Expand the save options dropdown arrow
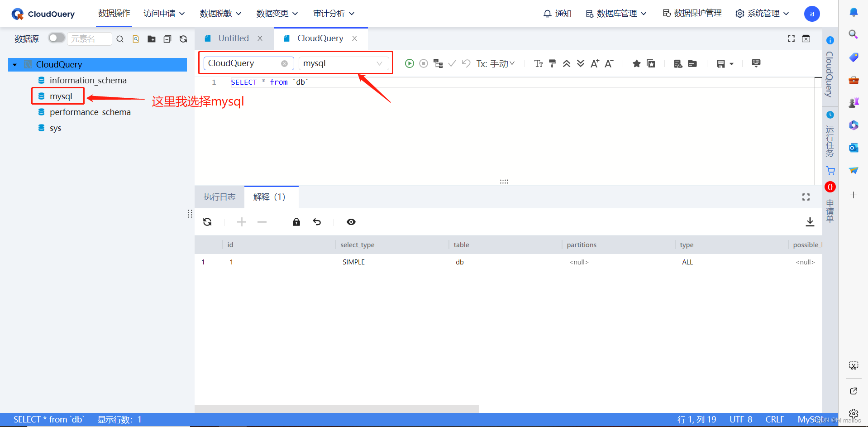This screenshot has width=868, height=427. [731, 64]
